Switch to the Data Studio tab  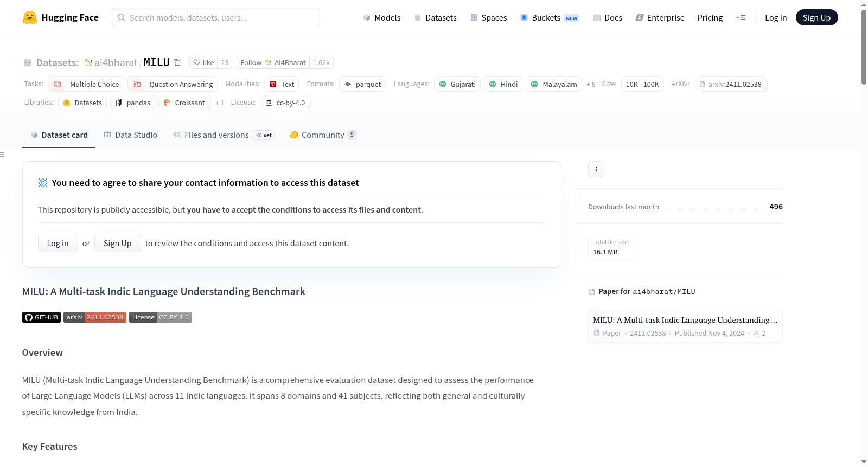pos(131,135)
